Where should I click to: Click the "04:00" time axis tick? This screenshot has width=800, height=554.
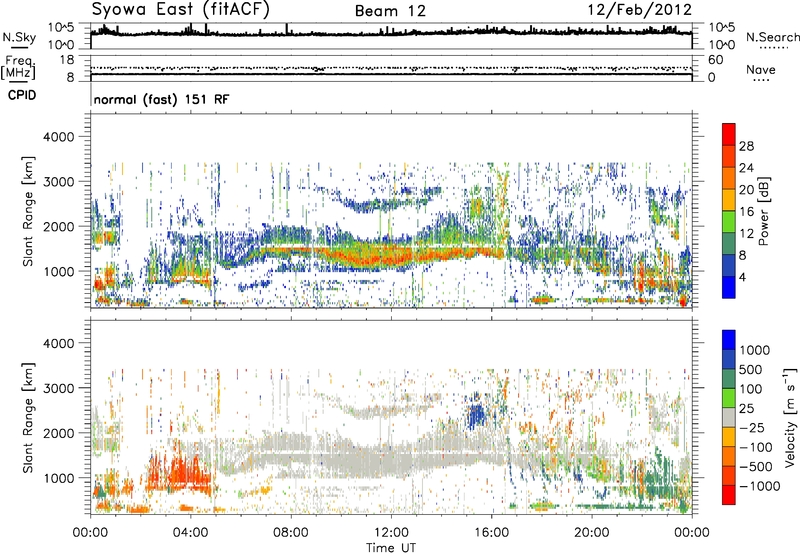190,533
